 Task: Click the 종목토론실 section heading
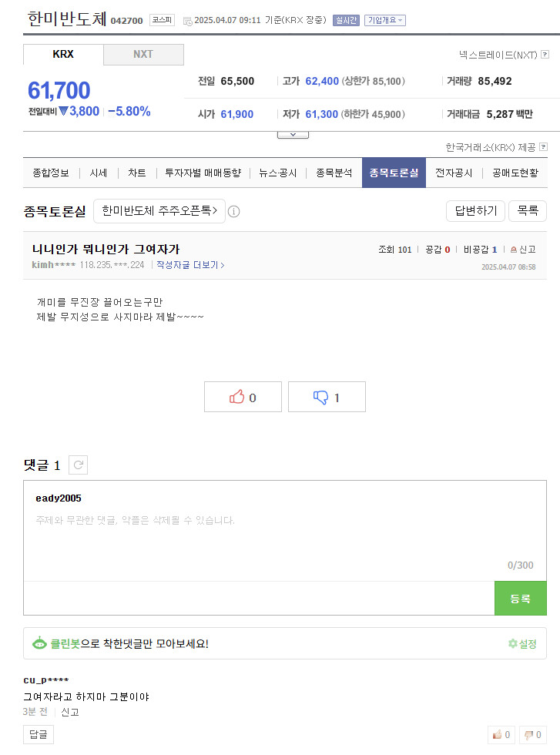(x=55, y=211)
